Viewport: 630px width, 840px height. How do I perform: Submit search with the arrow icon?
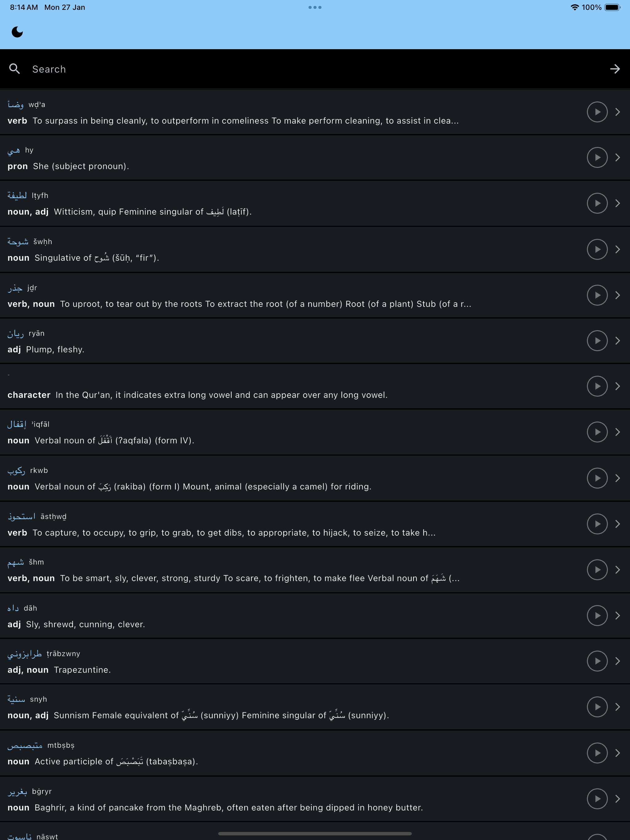[615, 69]
